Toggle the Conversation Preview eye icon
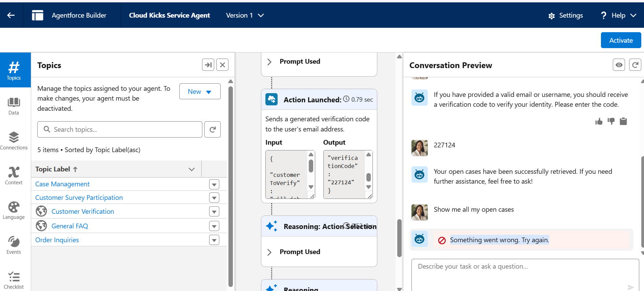The height and width of the screenshot is (291, 644). (x=619, y=65)
